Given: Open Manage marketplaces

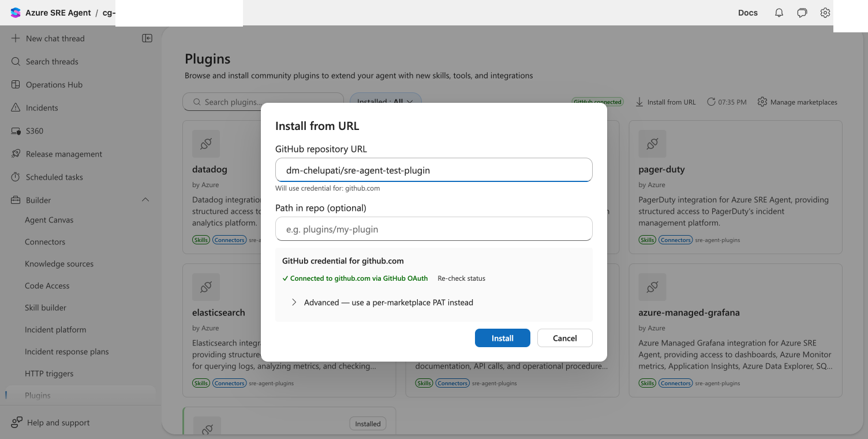Looking at the screenshot, I should [x=797, y=102].
